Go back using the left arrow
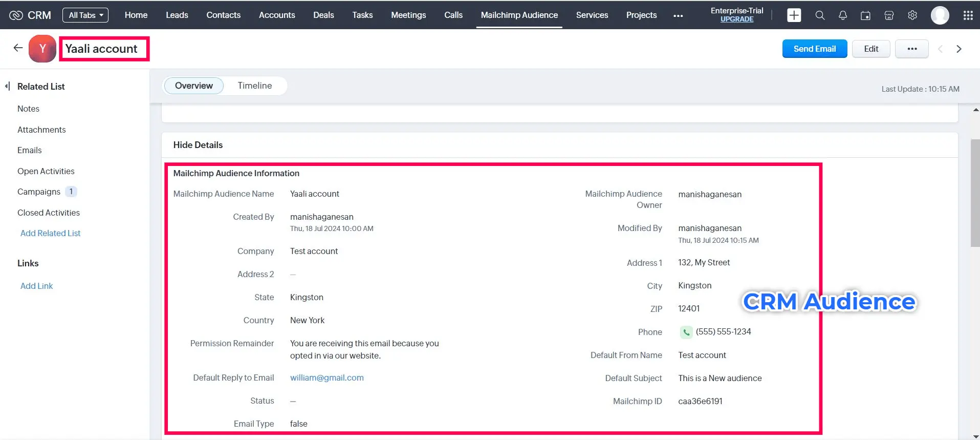Image resolution: width=980 pixels, height=440 pixels. click(x=18, y=48)
